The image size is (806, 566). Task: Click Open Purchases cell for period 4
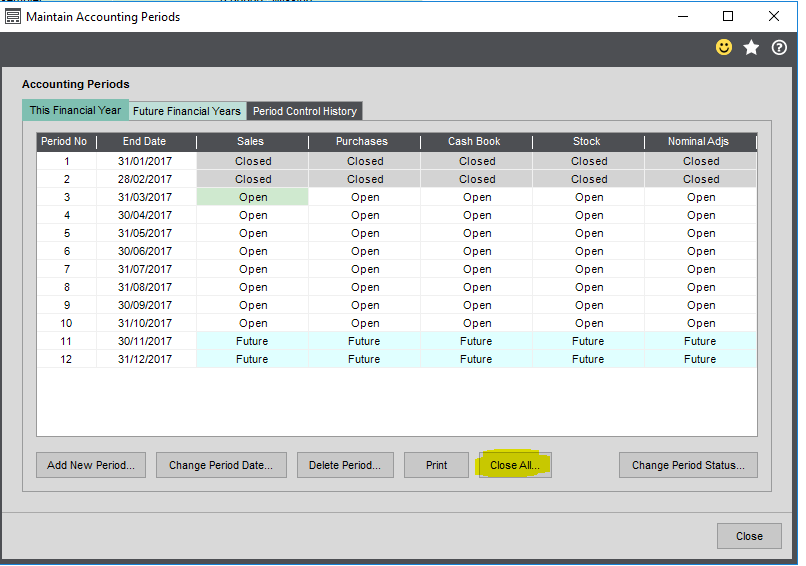[364, 215]
